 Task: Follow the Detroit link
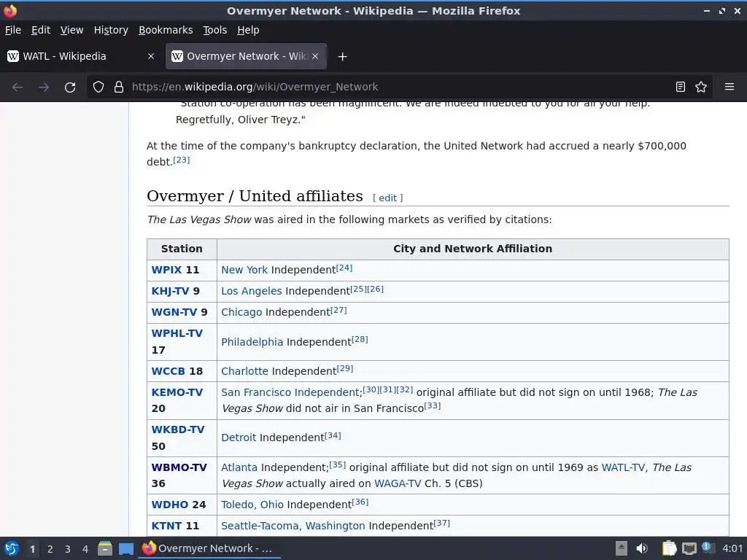click(239, 437)
